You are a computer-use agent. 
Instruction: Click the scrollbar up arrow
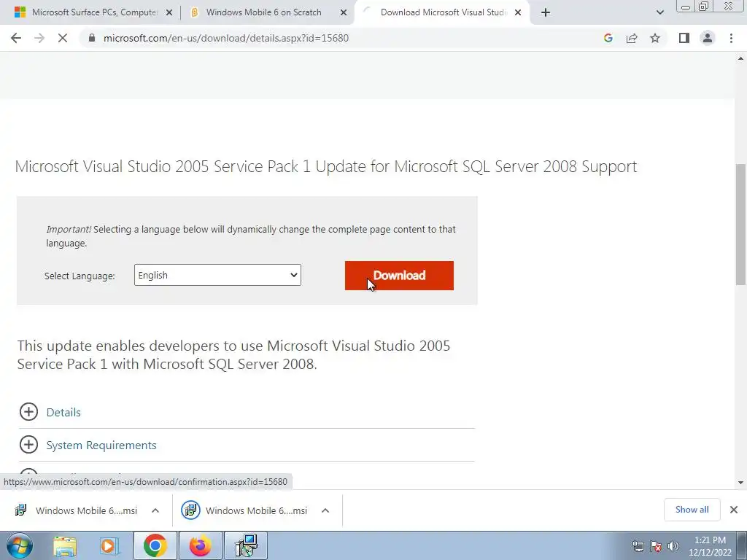740,58
